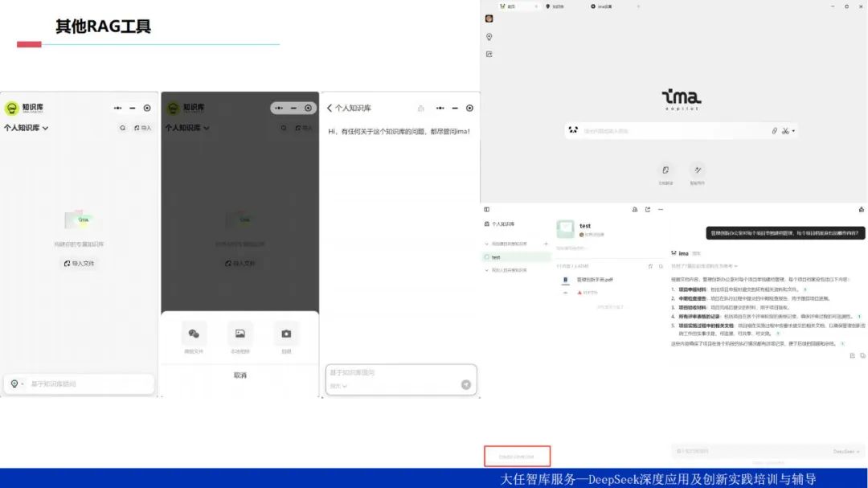Image resolution: width=868 pixels, height=488 pixels.
Task: Go back using the arrow beside 个人知识库 in the chat panel
Action: pos(330,108)
